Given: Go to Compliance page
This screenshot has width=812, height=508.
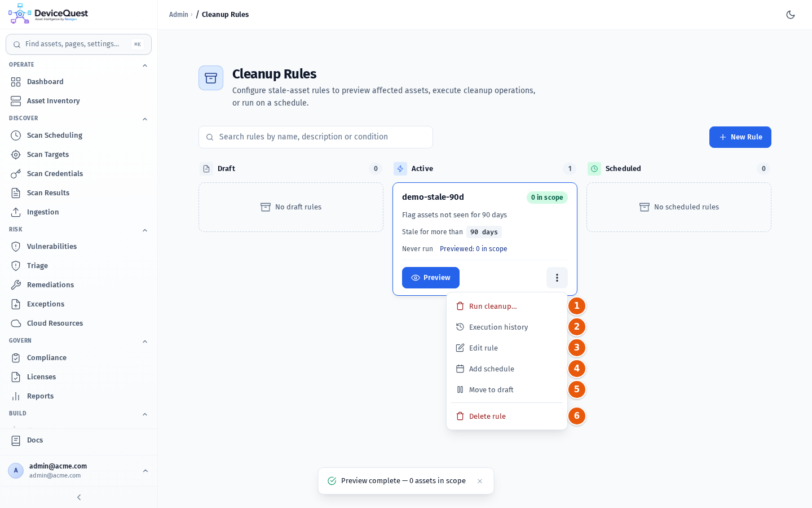Looking at the screenshot, I should point(78,358).
